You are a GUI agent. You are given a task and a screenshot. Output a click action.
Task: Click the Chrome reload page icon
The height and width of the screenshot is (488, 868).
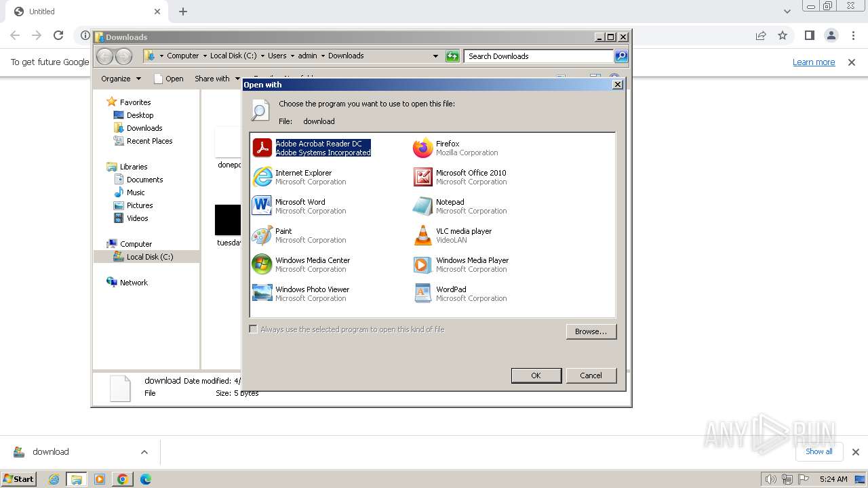pyautogui.click(x=58, y=35)
